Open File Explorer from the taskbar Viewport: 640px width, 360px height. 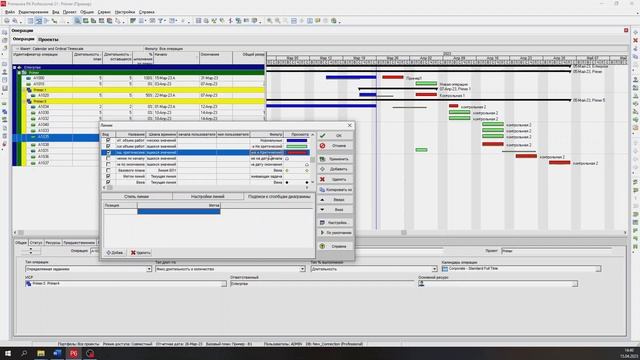[41, 353]
